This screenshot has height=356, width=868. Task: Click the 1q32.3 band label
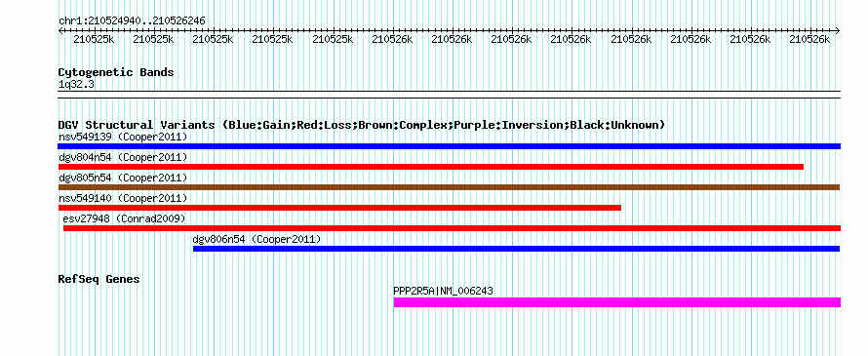click(76, 84)
